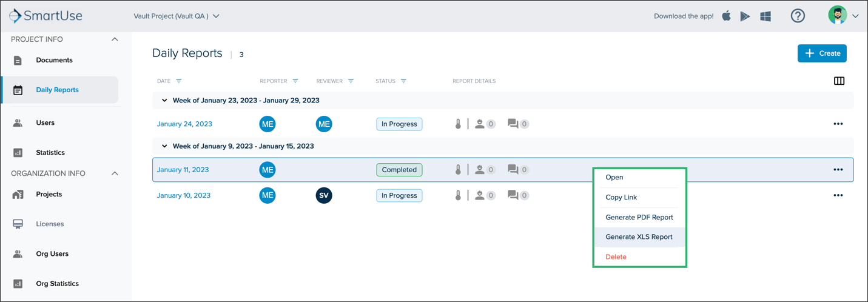Image resolution: width=868 pixels, height=302 pixels.
Task: Open the column layout icon
Action: tap(839, 81)
